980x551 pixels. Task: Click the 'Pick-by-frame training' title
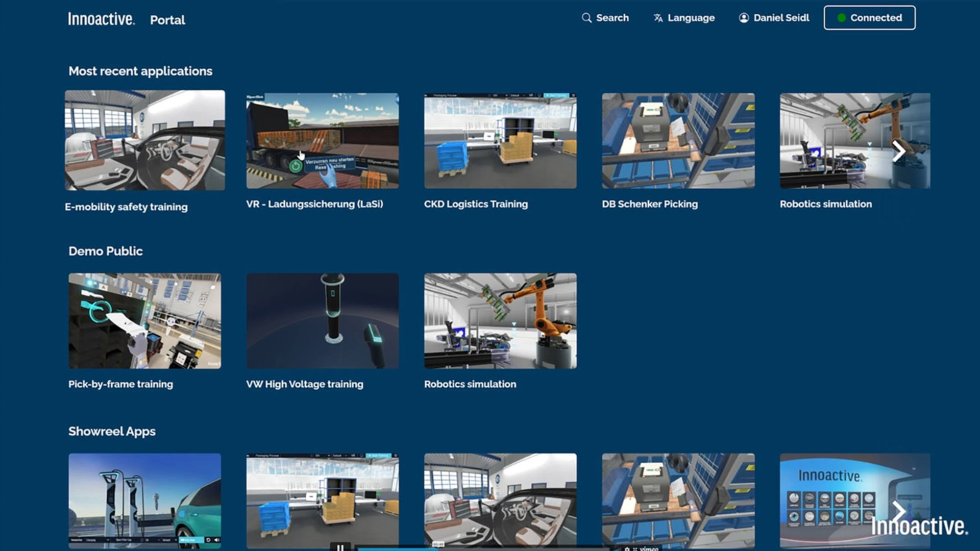120,384
